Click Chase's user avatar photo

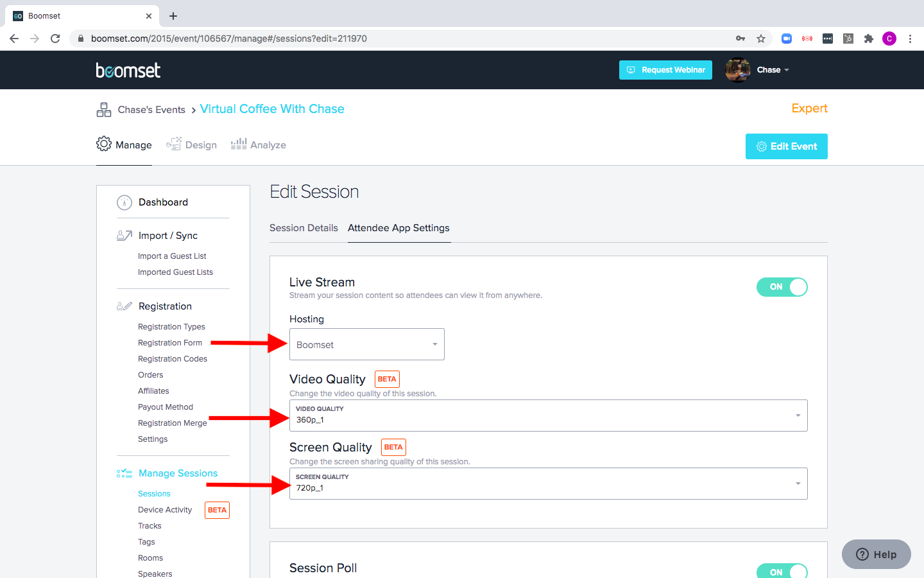click(x=738, y=70)
